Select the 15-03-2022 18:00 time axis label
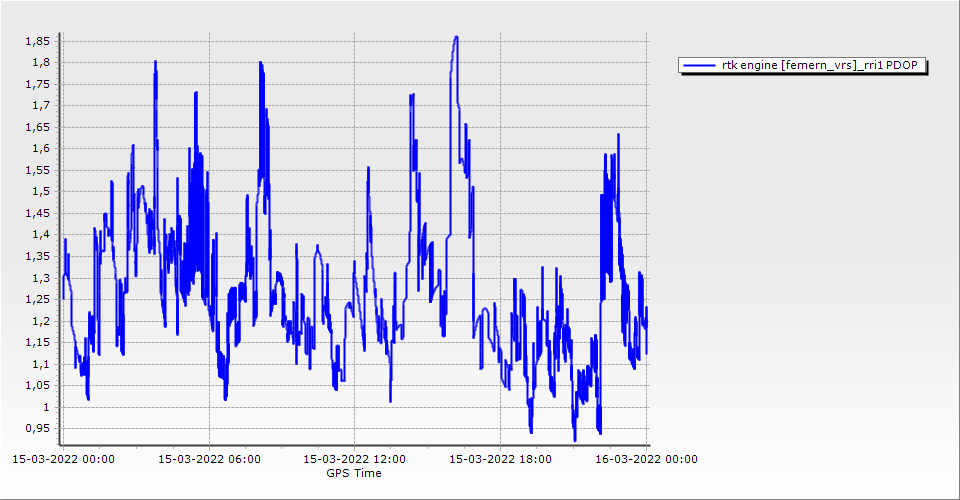This screenshot has width=960, height=500. point(500,460)
